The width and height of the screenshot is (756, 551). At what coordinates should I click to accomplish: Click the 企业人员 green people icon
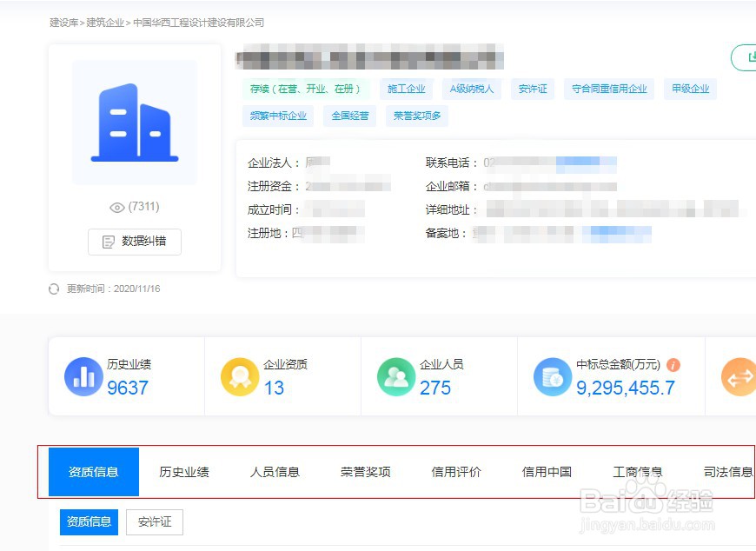click(x=396, y=375)
